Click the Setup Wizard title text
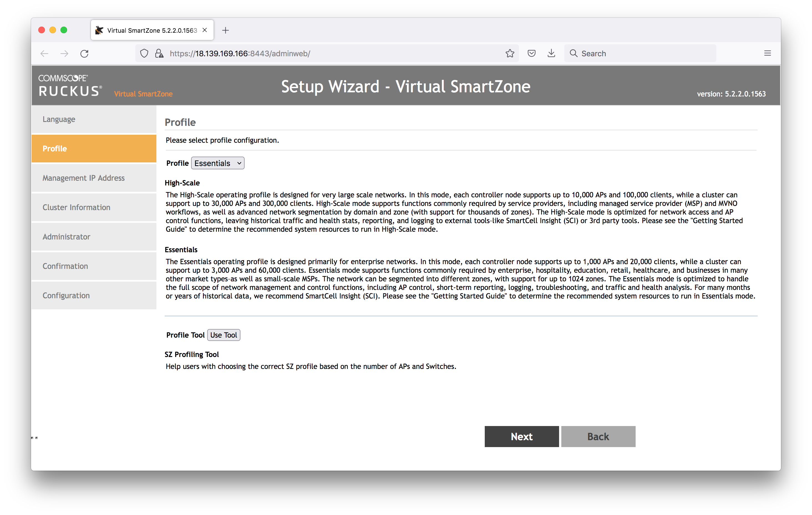Viewport: 812px width, 515px height. 406,87
